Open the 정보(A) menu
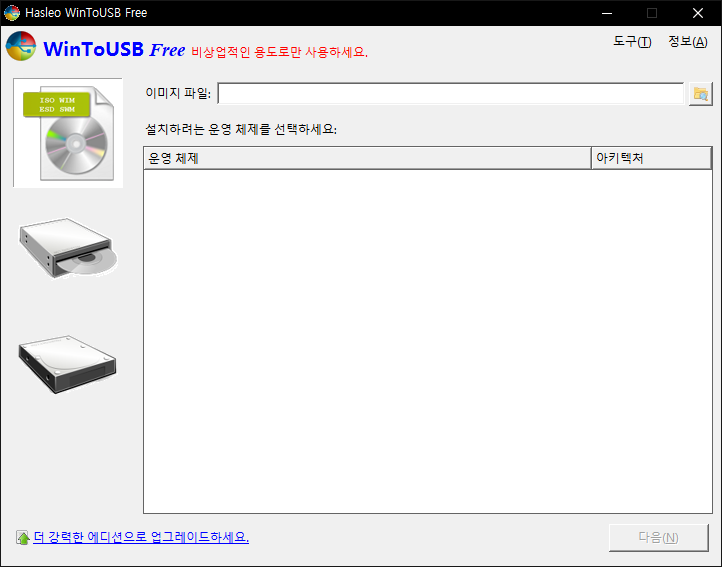This screenshot has width=722, height=567. (x=688, y=42)
